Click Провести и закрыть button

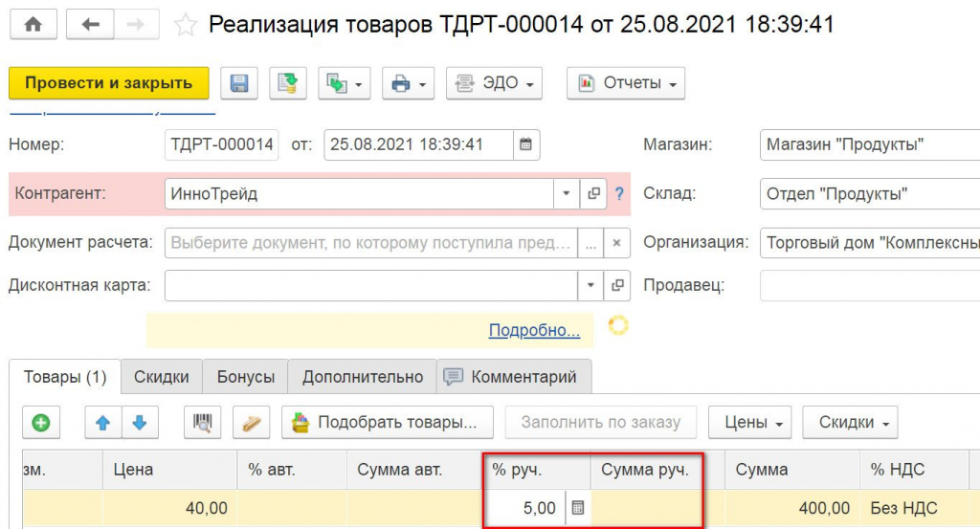109,83
